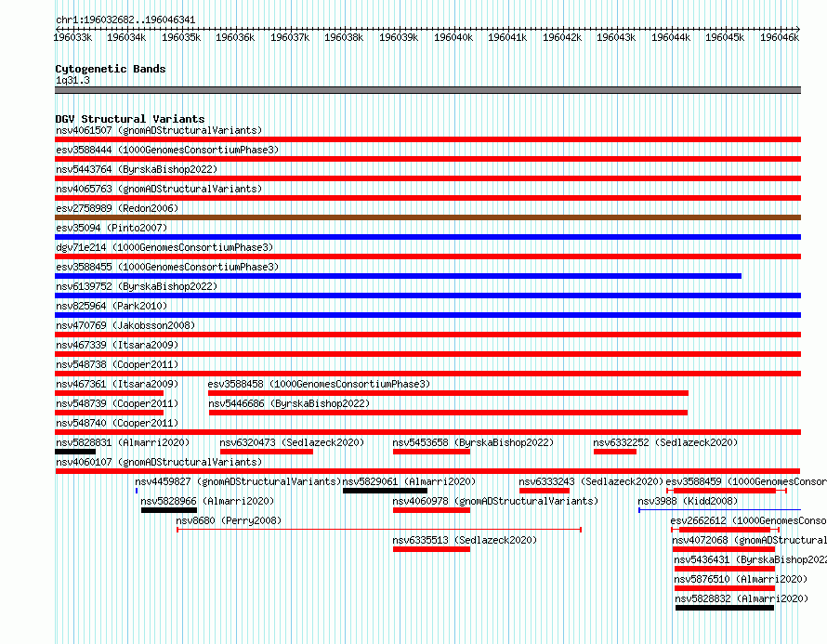The image size is (827, 644).
Task: Select dgv71e214 1000Genomes label
Action: (x=164, y=247)
